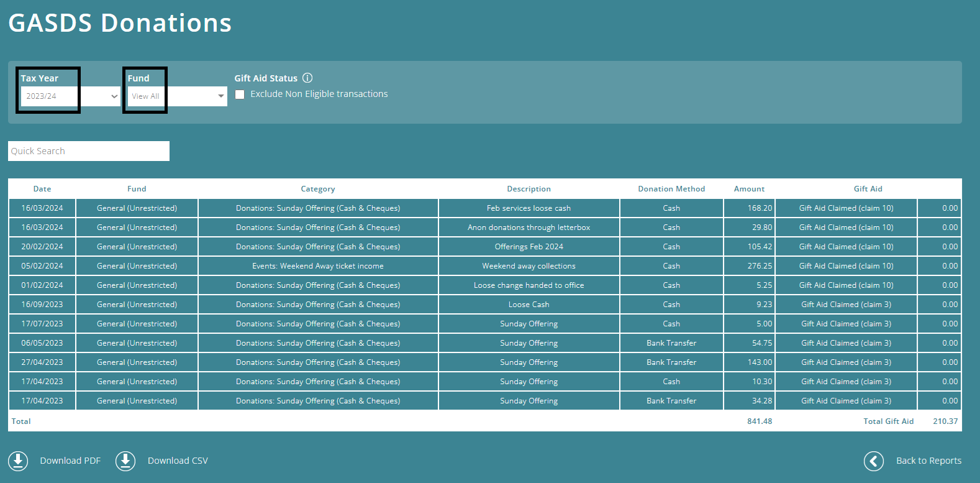The height and width of the screenshot is (483, 980).
Task: Click the 841.48 total amount
Action: point(760,421)
